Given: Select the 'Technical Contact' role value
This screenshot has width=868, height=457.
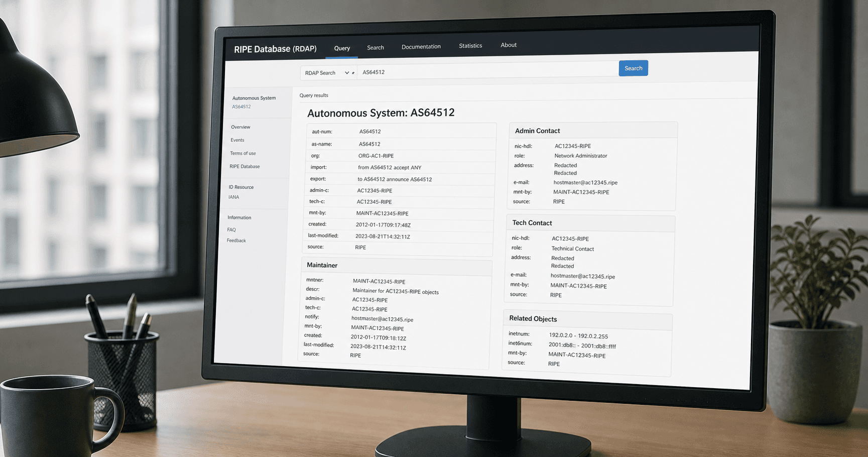Looking at the screenshot, I should [572, 249].
